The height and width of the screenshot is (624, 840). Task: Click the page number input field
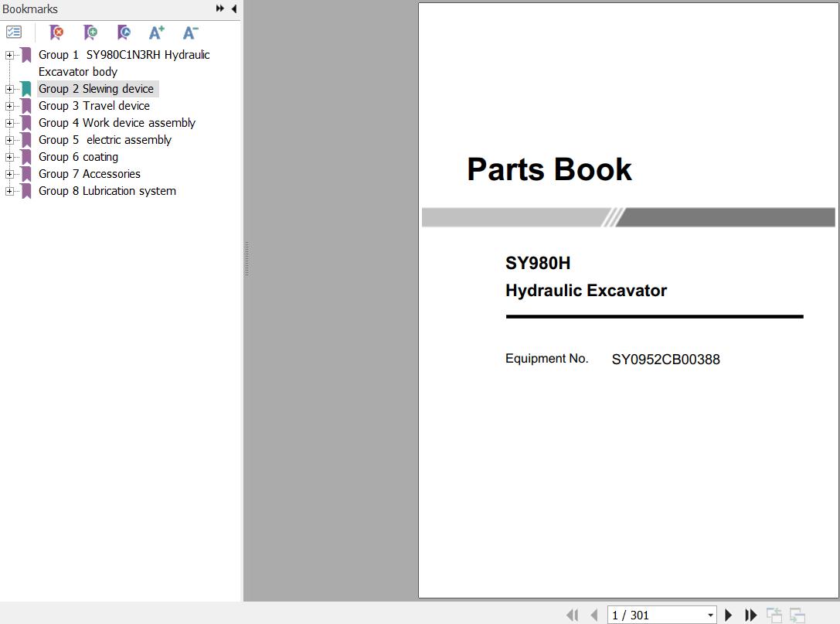point(655,615)
